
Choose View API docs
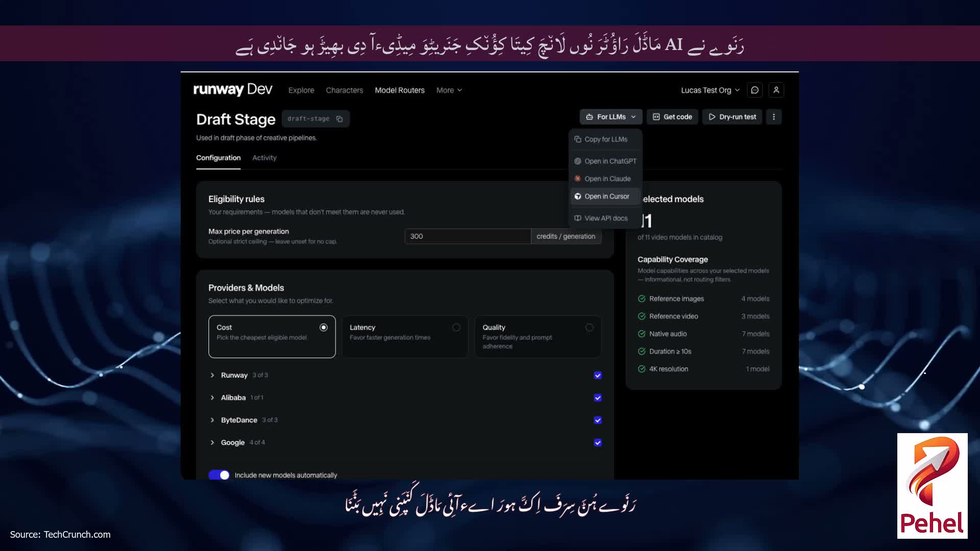click(606, 218)
